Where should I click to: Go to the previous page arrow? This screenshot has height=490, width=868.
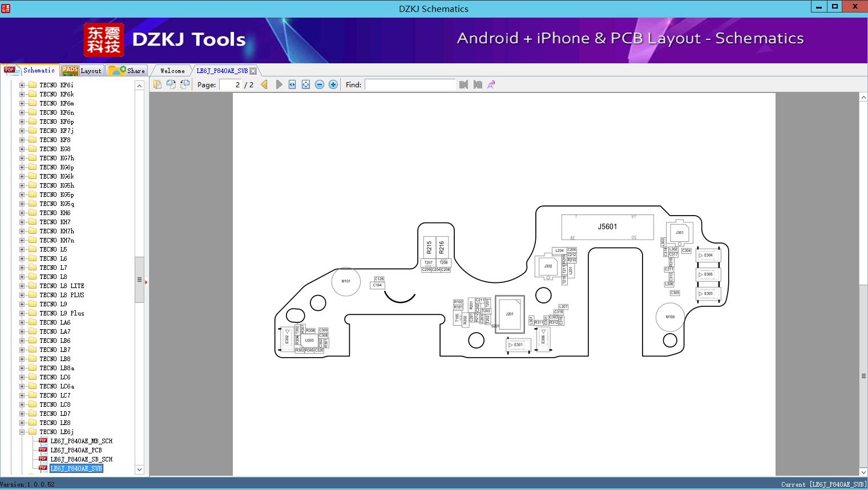click(264, 84)
